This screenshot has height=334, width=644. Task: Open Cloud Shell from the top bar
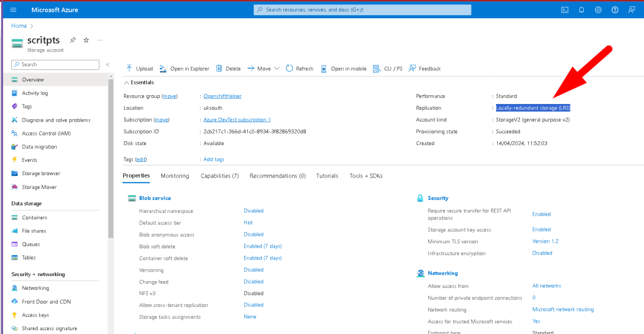pyautogui.click(x=565, y=10)
